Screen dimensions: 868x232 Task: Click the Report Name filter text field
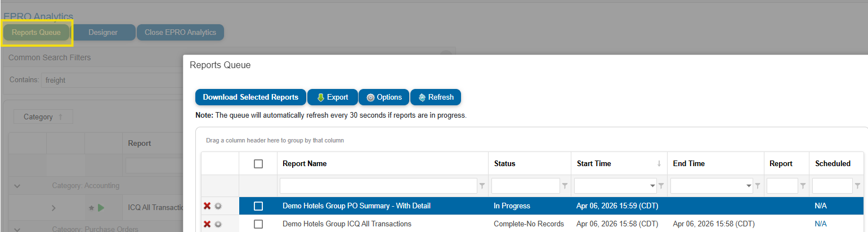[x=378, y=186]
